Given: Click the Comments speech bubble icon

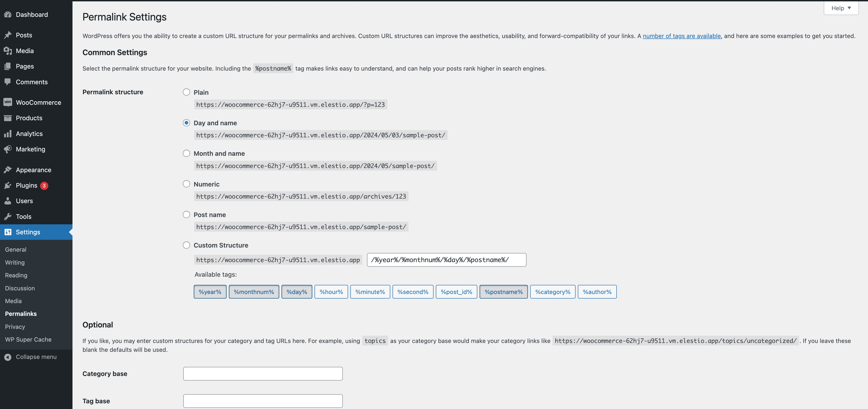Looking at the screenshot, I should pos(8,82).
